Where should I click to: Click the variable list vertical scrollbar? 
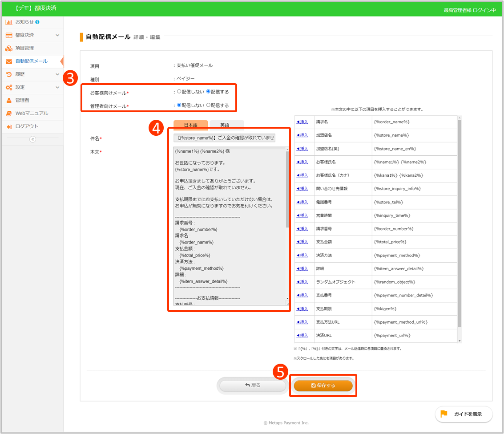(x=460, y=223)
